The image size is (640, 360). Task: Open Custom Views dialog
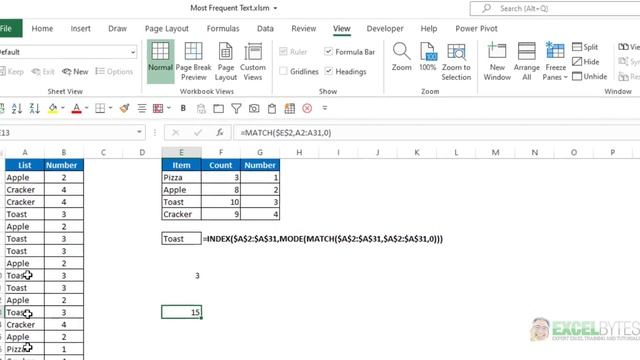253,61
